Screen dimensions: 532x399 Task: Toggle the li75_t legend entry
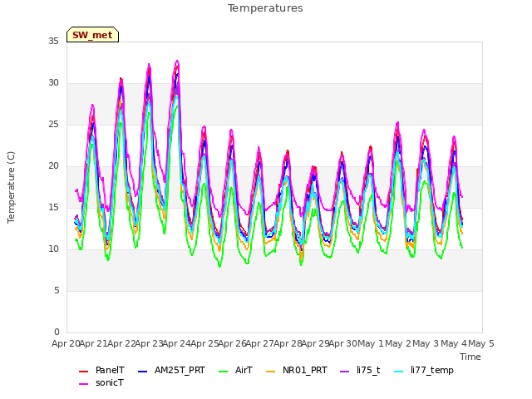coord(360,370)
